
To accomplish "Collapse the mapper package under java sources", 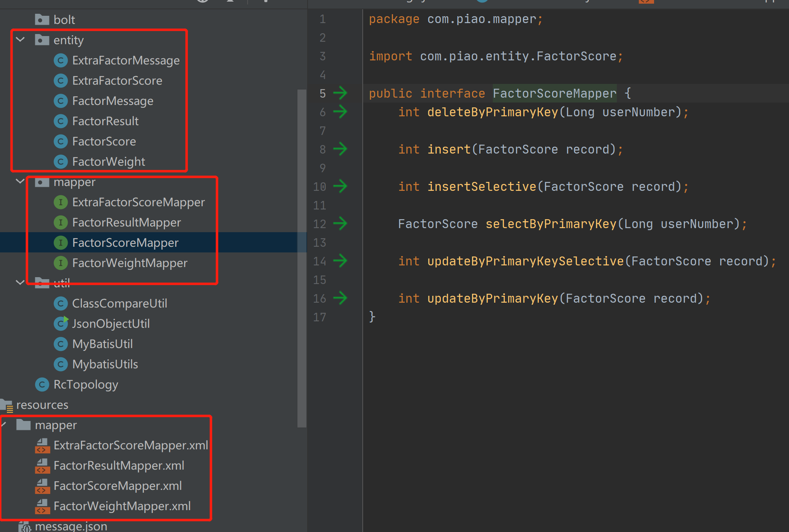I will (20, 181).
